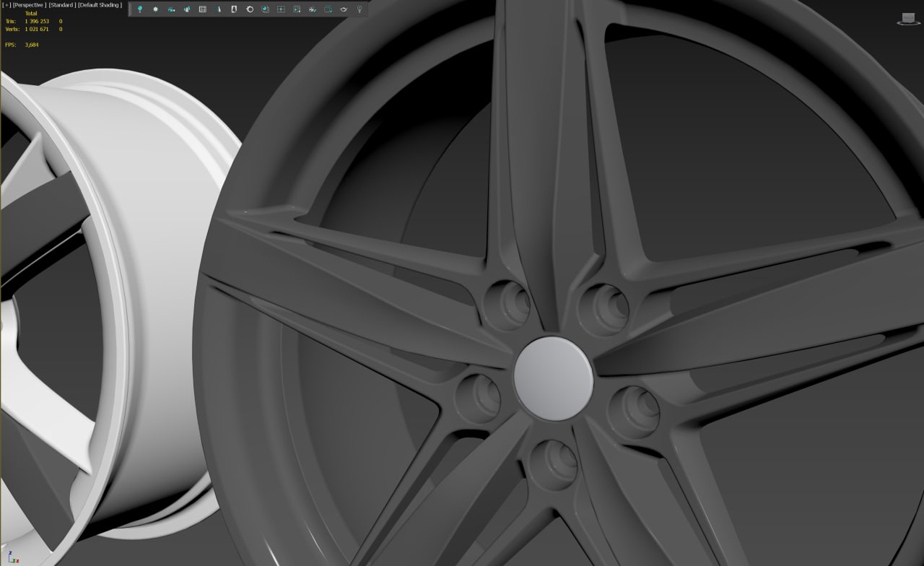Click the teal rectangle viewport icon
924x566 pixels.
[x=328, y=9]
